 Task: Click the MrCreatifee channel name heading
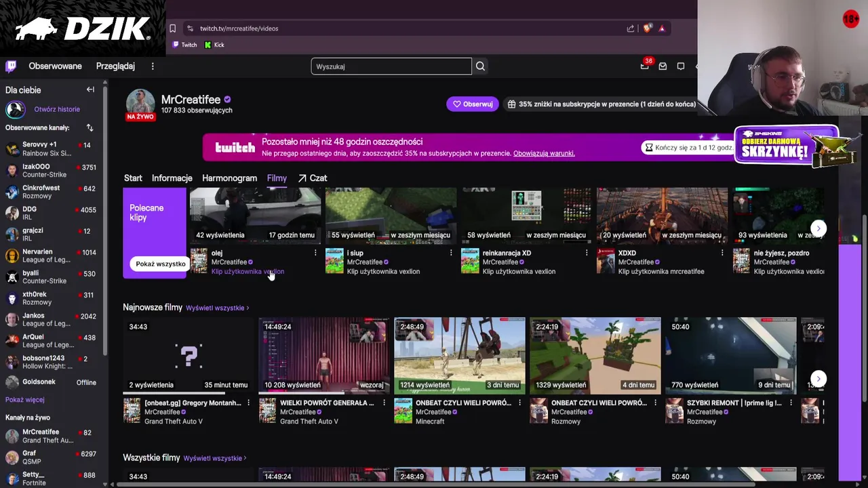pos(191,100)
